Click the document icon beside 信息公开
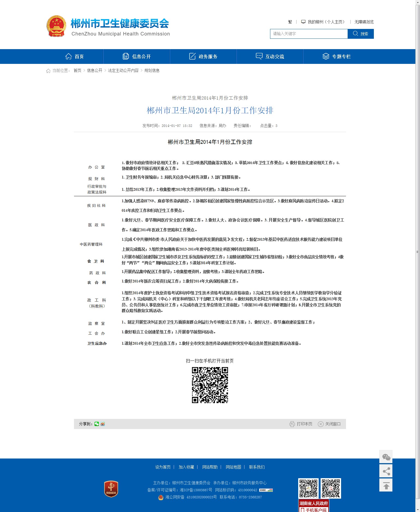Image resolution: width=420 pixels, height=512 pixels. coord(126,56)
